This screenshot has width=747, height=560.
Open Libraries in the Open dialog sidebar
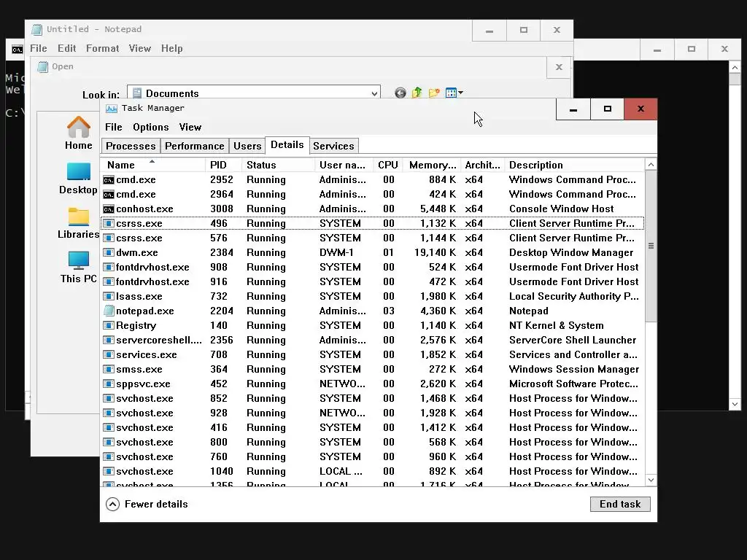[x=79, y=223]
